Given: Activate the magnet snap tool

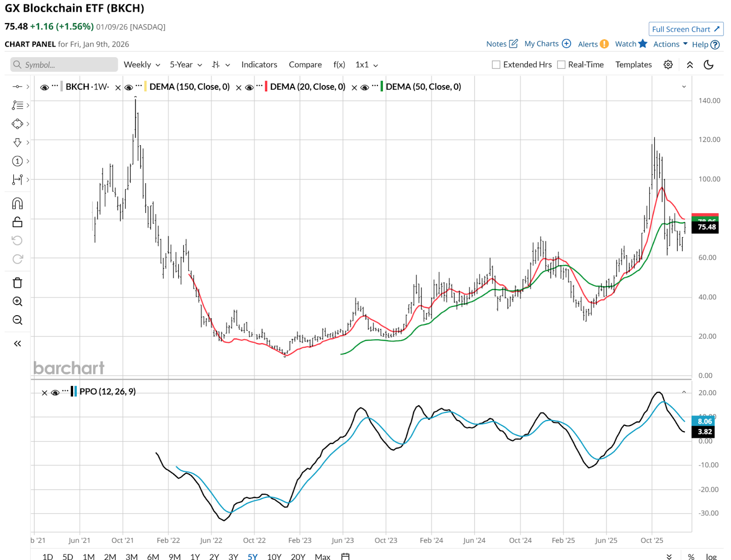Looking at the screenshot, I should [x=17, y=203].
